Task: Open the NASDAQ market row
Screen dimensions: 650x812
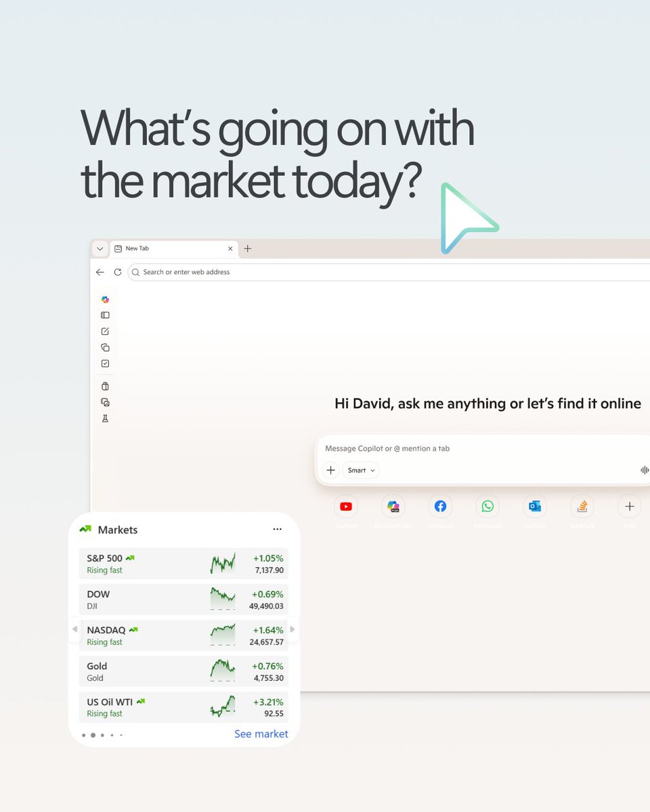Action: (x=183, y=635)
